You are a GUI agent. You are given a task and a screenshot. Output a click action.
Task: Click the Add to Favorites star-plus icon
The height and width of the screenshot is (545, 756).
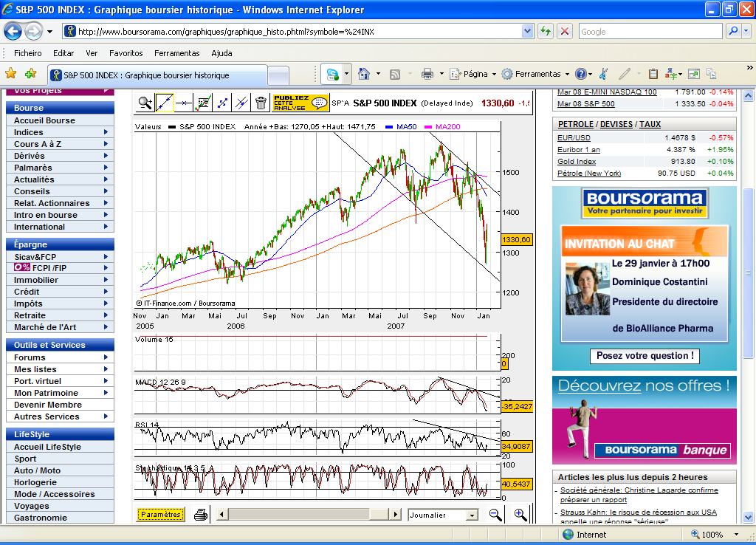point(30,73)
